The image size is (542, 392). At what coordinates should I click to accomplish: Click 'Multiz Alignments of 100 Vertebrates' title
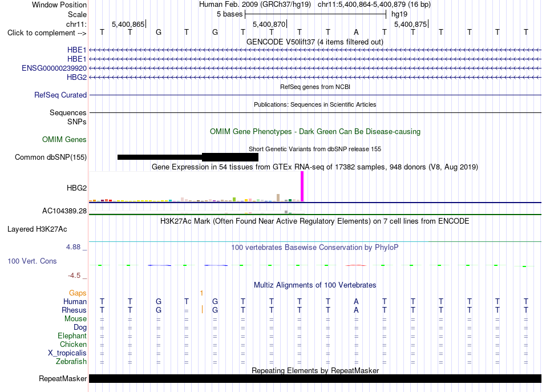point(315,285)
